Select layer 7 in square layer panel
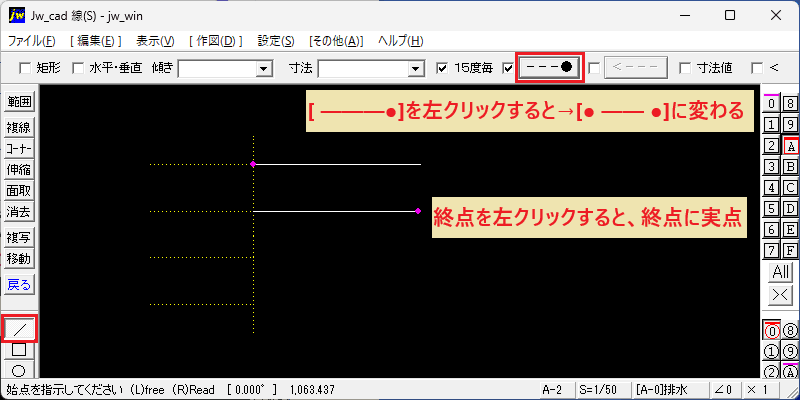This screenshot has width=800, height=400. coord(771,251)
